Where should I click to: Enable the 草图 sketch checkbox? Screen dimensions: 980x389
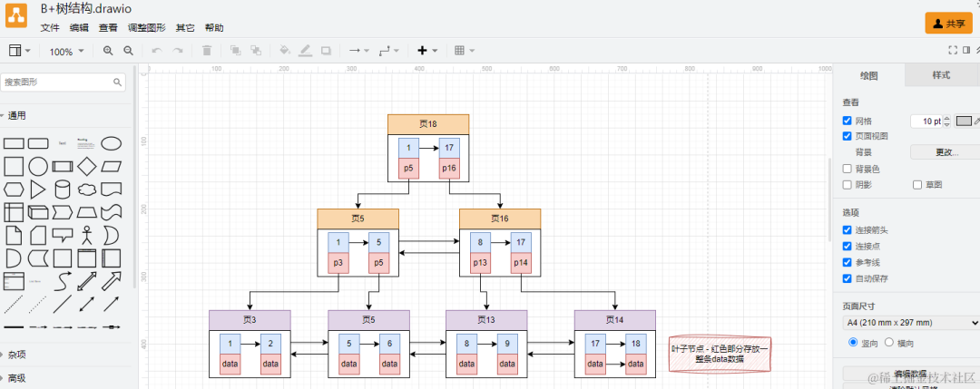click(917, 184)
